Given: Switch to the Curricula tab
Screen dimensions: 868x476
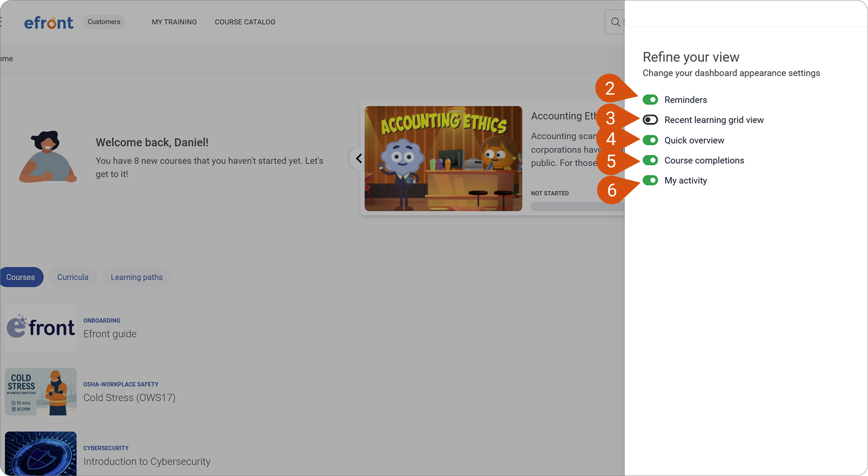Looking at the screenshot, I should click(x=73, y=277).
